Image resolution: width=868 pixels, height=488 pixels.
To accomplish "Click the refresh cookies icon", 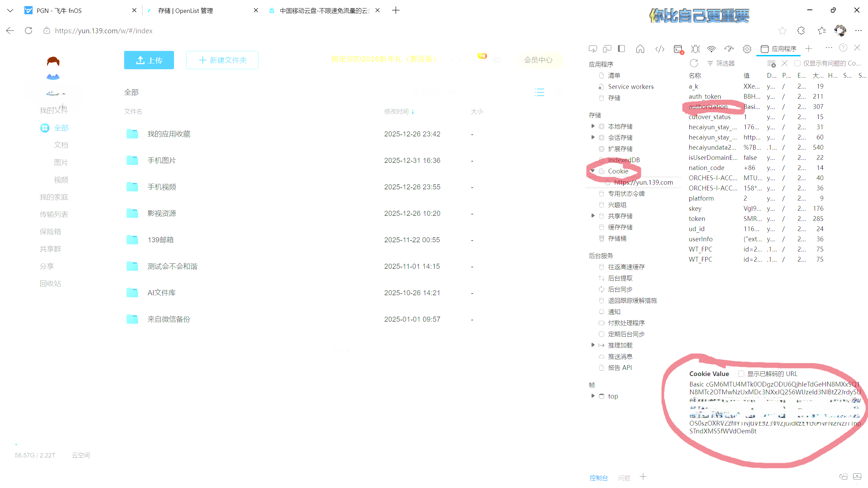I will [694, 63].
